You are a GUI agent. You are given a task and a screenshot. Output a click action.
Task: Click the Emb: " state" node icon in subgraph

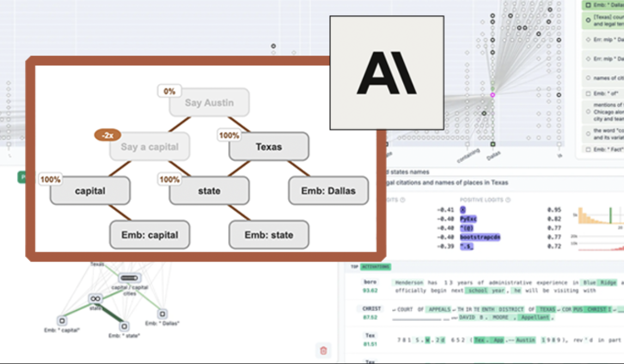(x=124, y=326)
